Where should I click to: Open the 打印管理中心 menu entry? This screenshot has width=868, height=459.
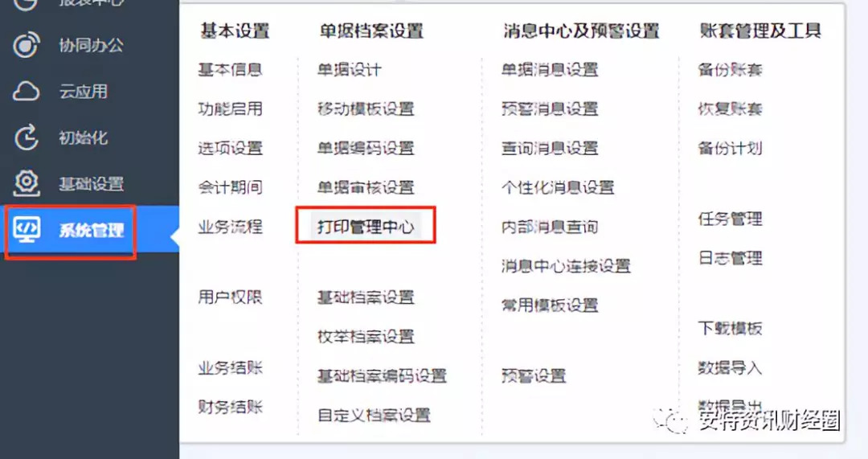click(366, 227)
